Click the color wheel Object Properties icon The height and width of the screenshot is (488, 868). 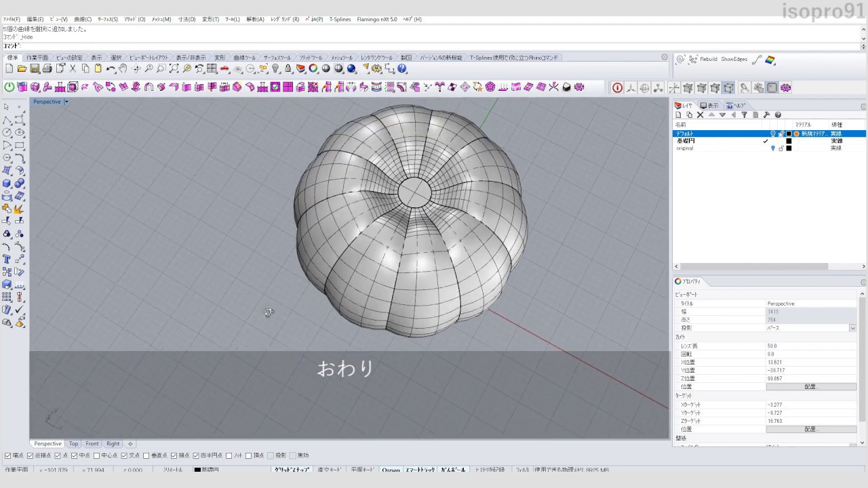pos(313,69)
